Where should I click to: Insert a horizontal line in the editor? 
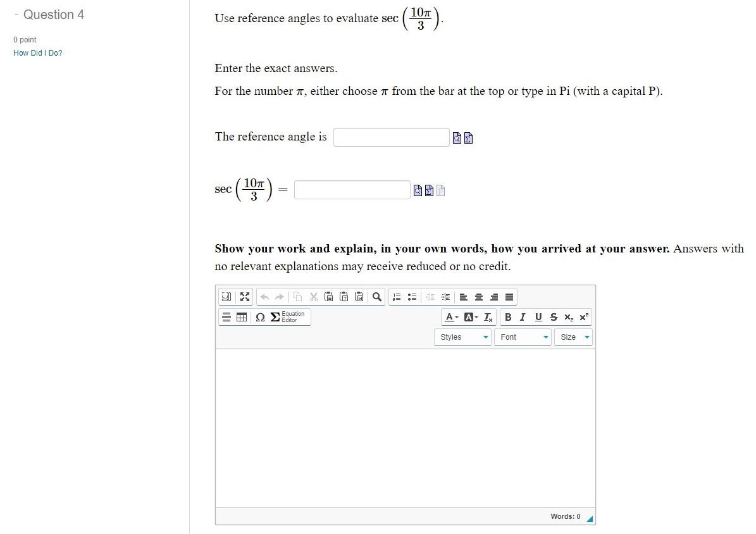pos(227,317)
